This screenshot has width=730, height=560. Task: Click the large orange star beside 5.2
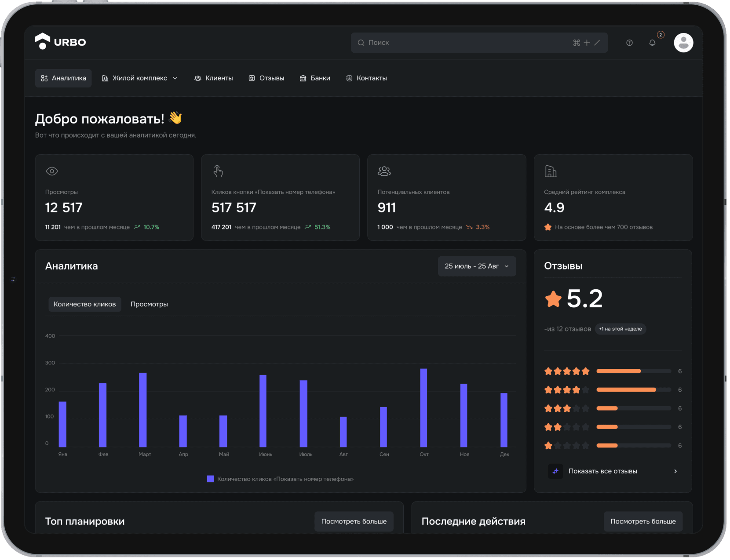click(x=553, y=299)
